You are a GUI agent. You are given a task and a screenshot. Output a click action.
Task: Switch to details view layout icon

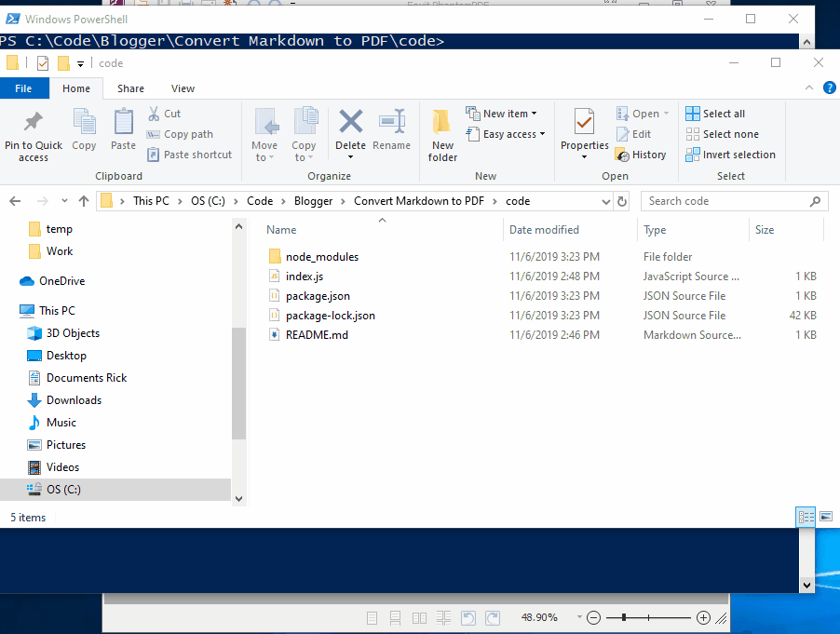point(806,517)
